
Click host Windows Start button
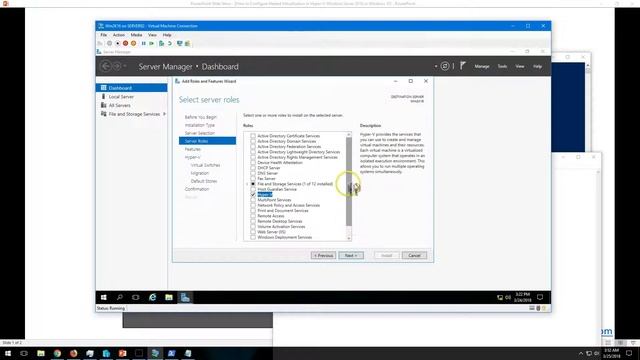pyautogui.click(x=8, y=353)
